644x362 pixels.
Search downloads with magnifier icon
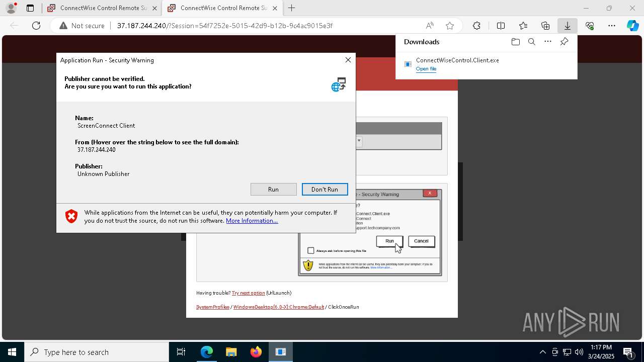pyautogui.click(x=532, y=42)
